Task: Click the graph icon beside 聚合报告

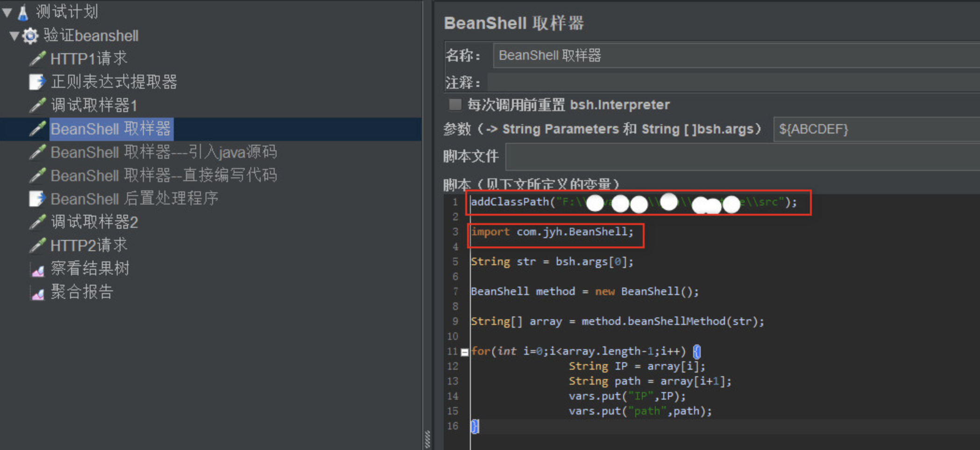Action: (37, 293)
